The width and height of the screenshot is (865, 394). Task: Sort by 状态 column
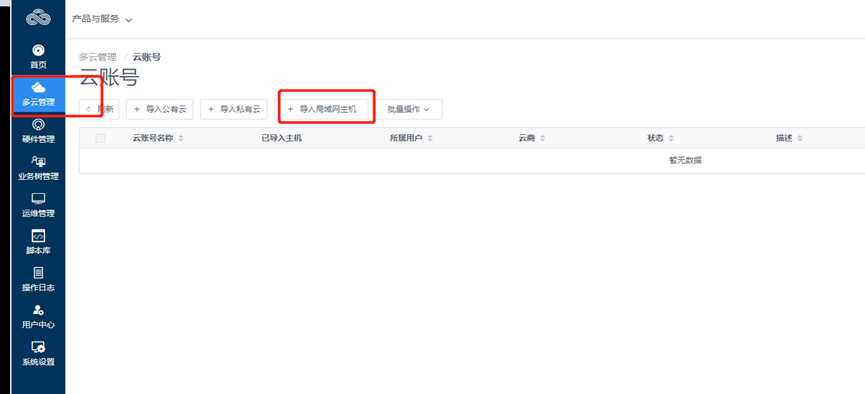tap(660, 139)
